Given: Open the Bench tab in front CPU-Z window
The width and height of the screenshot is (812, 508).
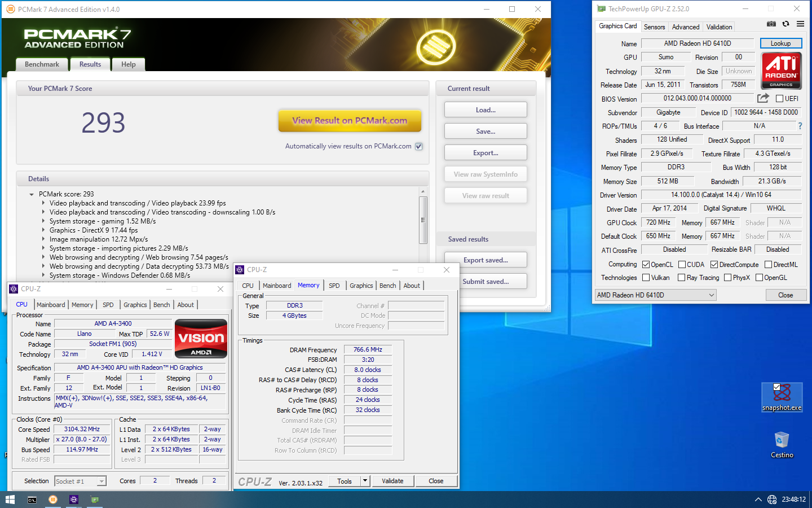Looking at the screenshot, I should (387, 286).
